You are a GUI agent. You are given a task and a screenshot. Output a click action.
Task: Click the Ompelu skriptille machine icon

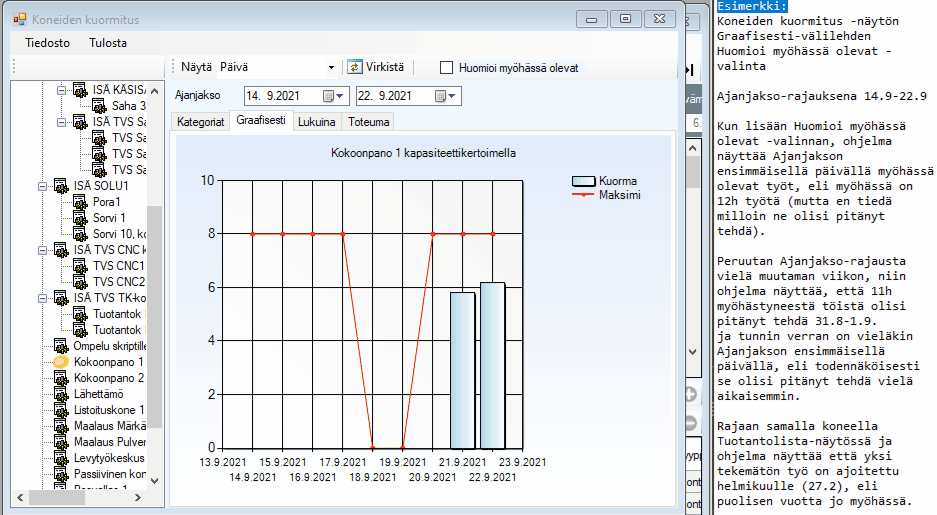62,346
